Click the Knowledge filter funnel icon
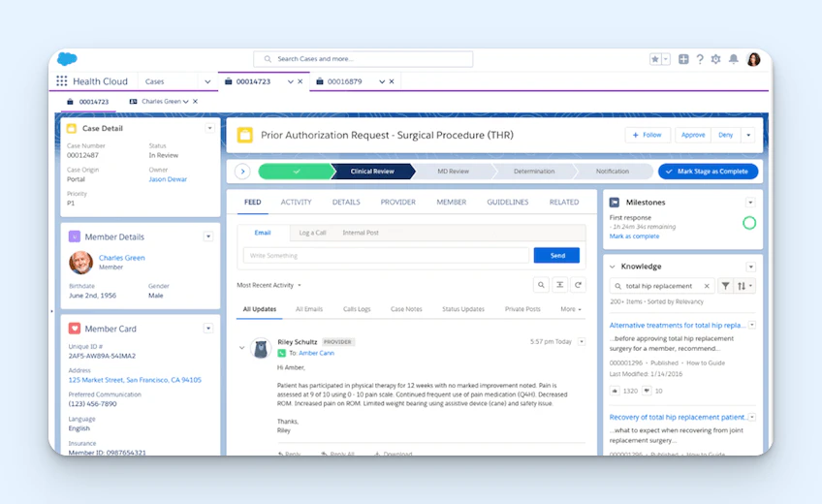 coord(725,286)
